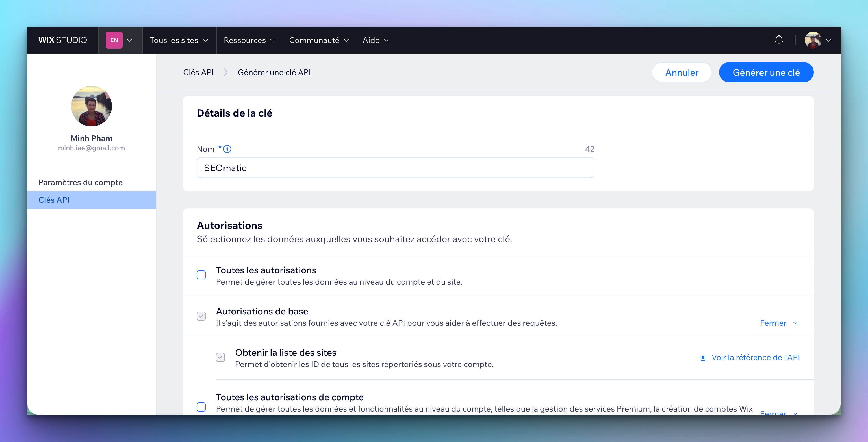868x442 pixels.
Task: Click the info icon beside Nom
Action: [x=227, y=149]
